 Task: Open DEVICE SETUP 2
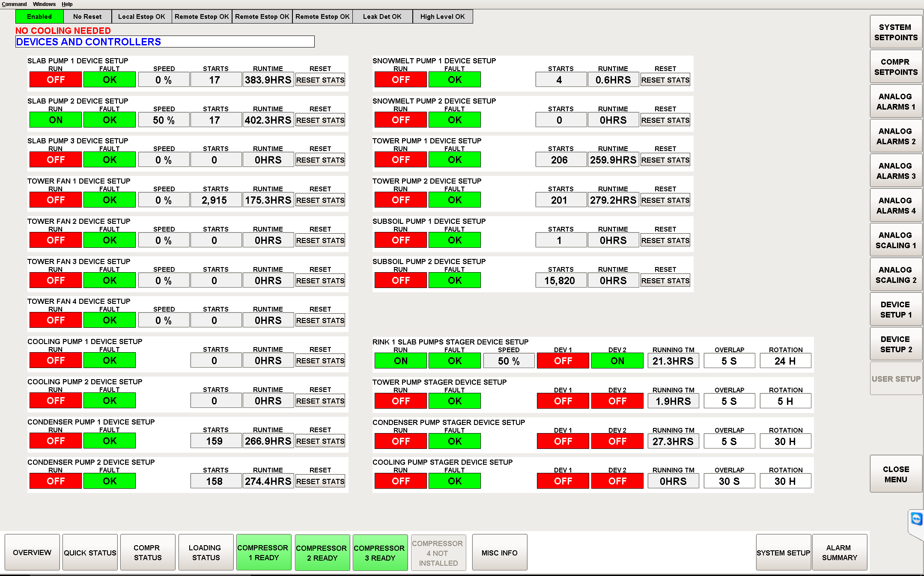[x=896, y=344]
